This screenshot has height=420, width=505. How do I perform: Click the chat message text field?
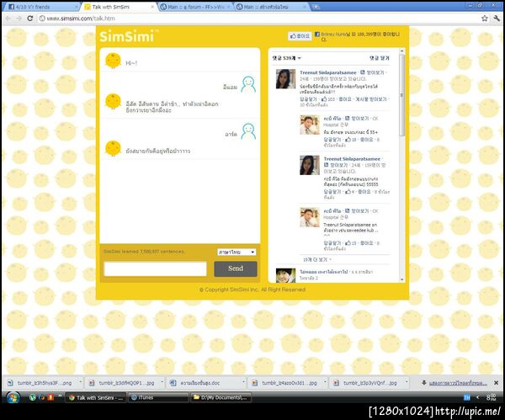point(155,269)
